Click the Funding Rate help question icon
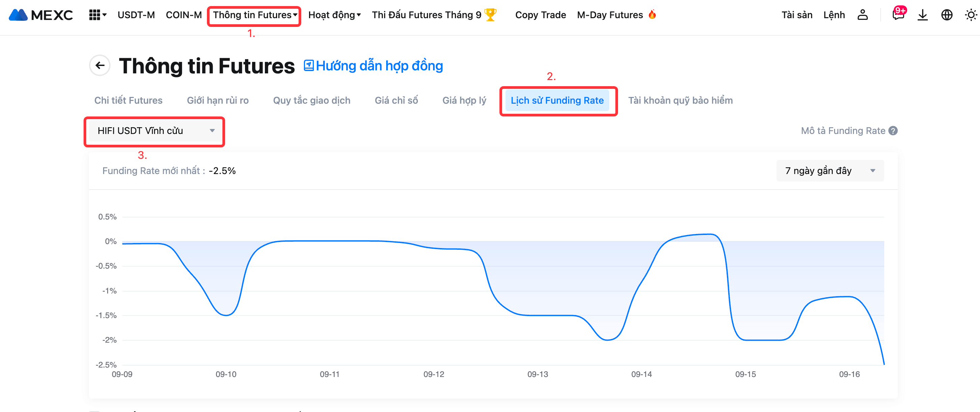This screenshot has height=412, width=980. [893, 131]
